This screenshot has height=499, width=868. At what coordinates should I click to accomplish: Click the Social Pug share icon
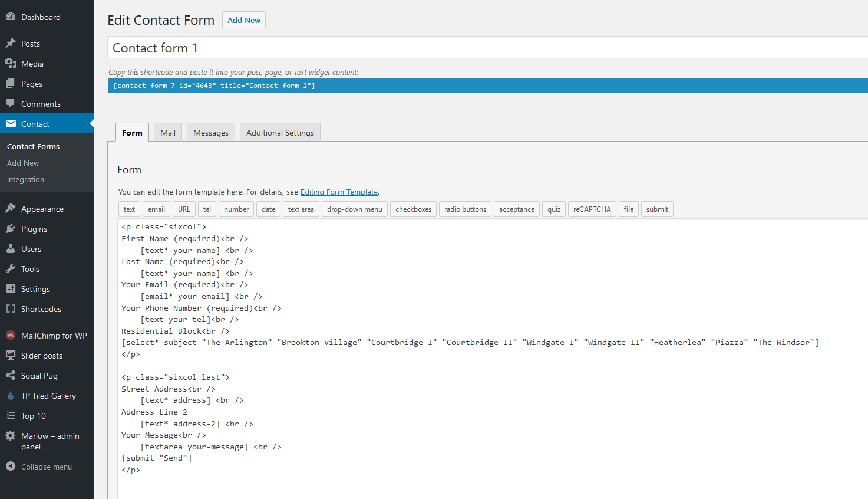point(11,376)
